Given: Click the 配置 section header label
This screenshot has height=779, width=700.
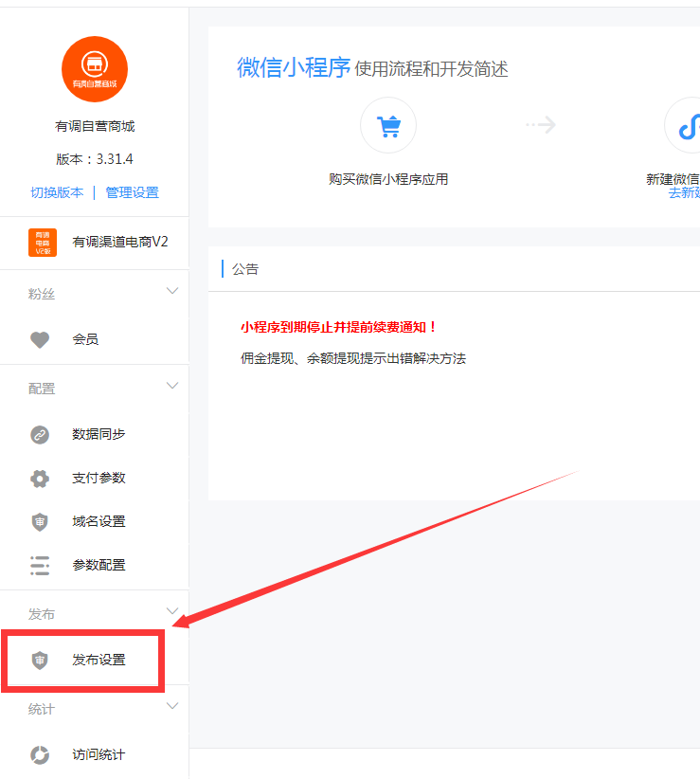Looking at the screenshot, I should click(42, 389).
